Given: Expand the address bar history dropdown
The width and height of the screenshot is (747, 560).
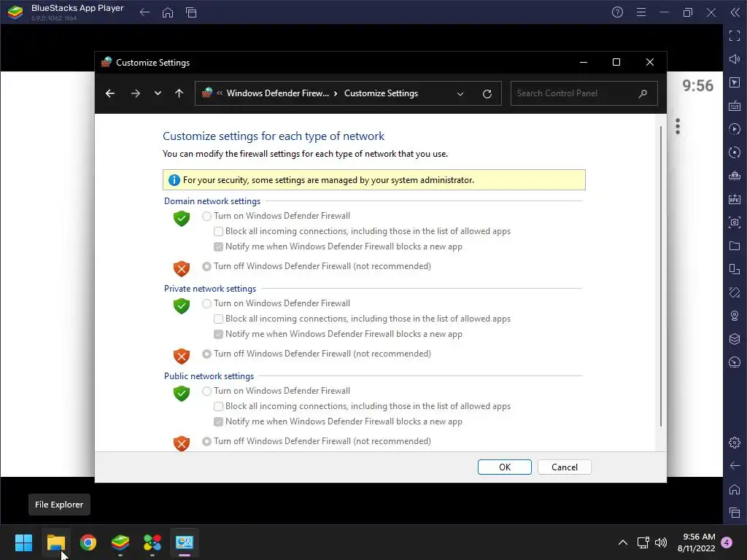Looking at the screenshot, I should coord(460,94).
